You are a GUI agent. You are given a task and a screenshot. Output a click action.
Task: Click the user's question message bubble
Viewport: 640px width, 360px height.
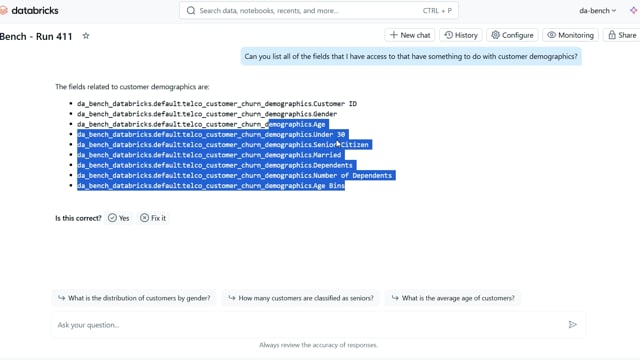click(411, 56)
